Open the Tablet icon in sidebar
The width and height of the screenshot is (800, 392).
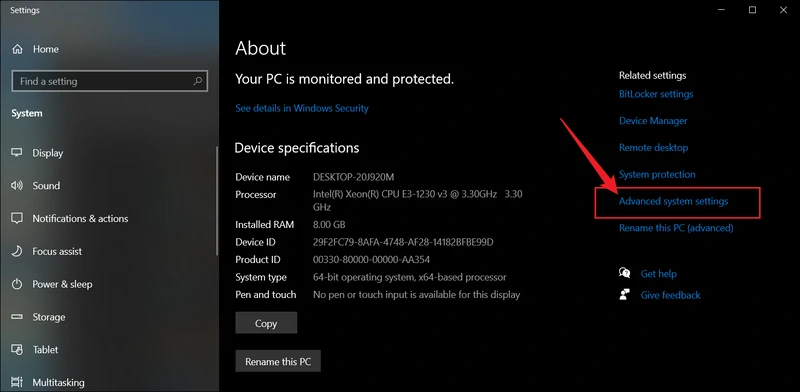(x=17, y=349)
